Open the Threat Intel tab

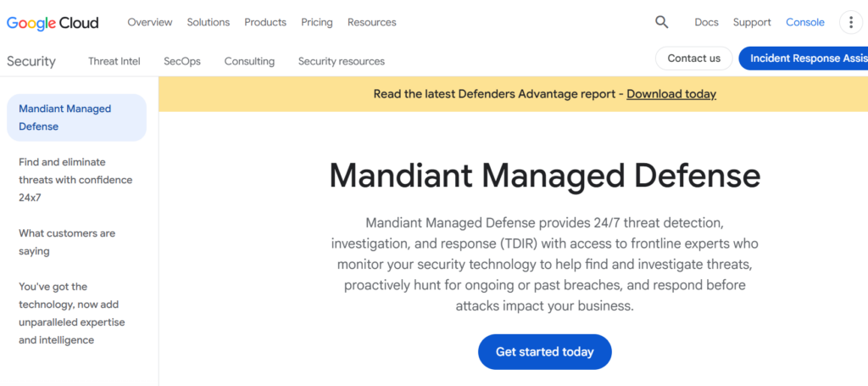pyautogui.click(x=114, y=61)
